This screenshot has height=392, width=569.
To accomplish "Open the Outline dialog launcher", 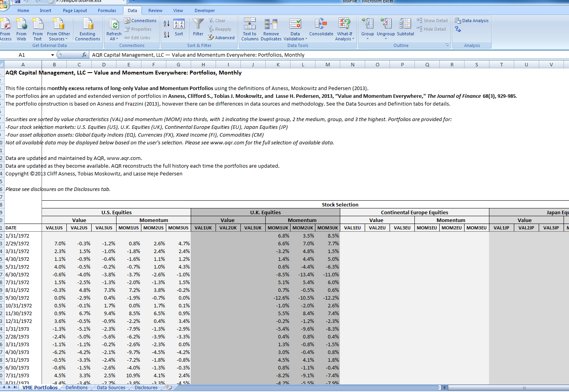I will pos(447,45).
